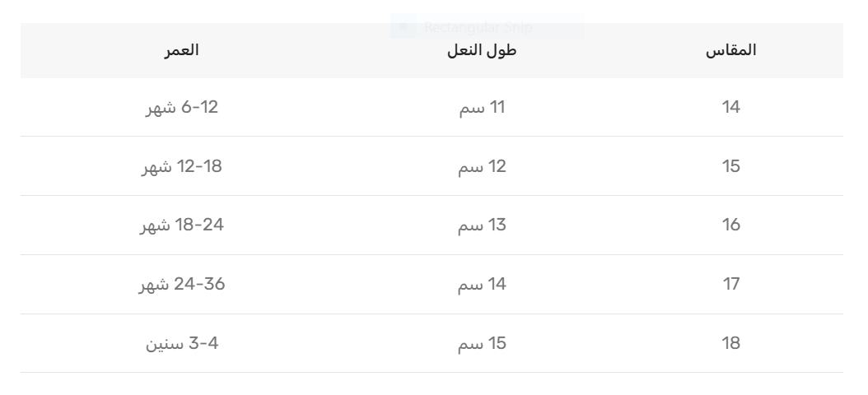
Task: Select size 16 in المقاس column
Action: tap(731, 225)
